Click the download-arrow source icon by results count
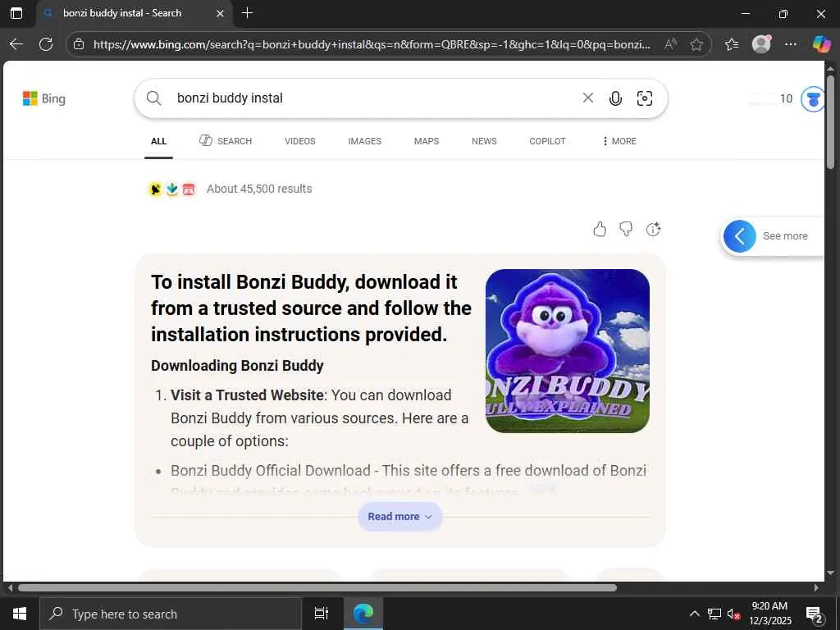The image size is (840, 630). 172,189
